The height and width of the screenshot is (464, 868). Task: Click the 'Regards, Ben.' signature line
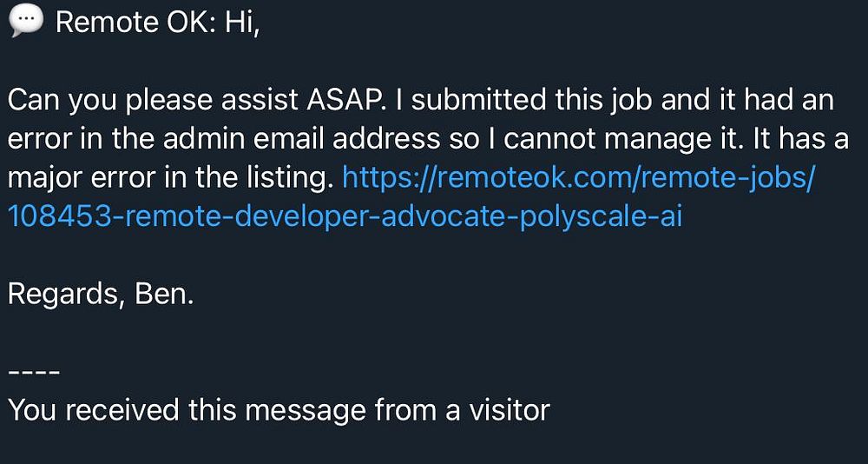point(101,296)
